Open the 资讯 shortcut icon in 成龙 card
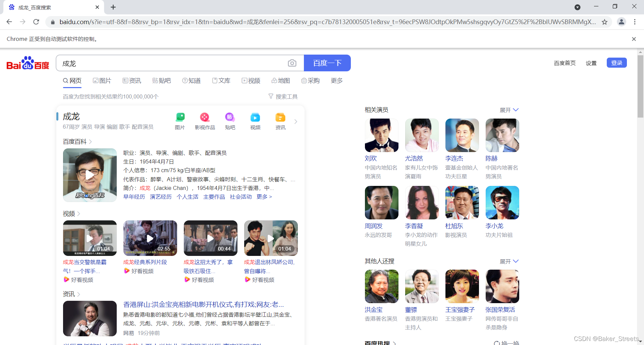Screen dimensions: 644x345 [280, 117]
